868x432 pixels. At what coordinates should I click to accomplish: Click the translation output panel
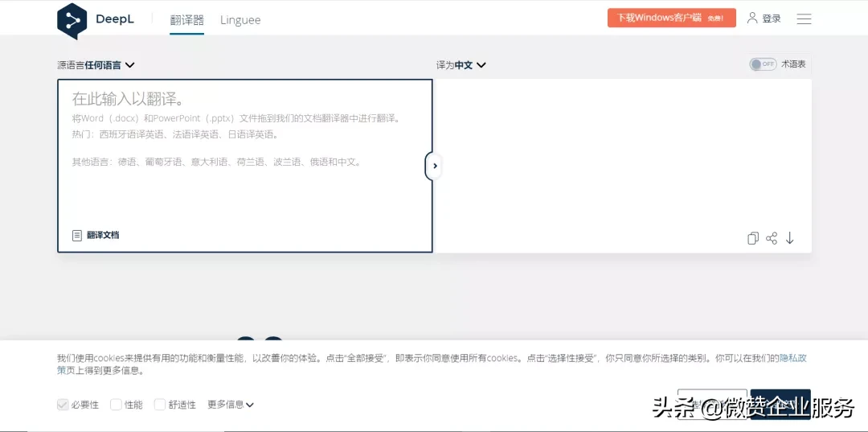point(624,166)
